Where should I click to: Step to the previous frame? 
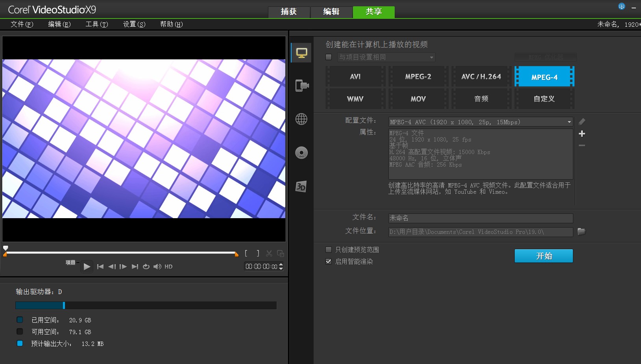pos(112,267)
